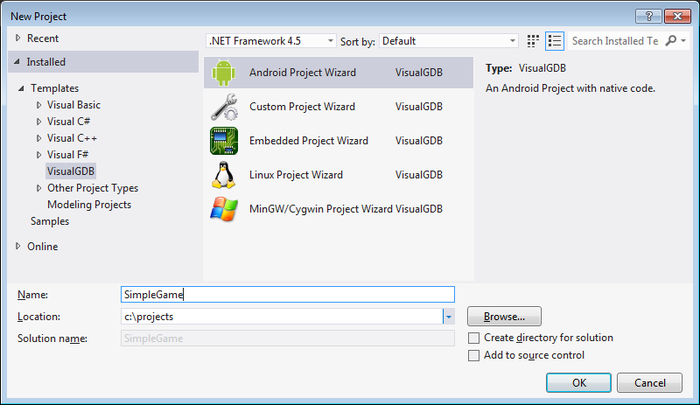Select Custom Project Wizard label
The image size is (700, 405).
click(302, 107)
